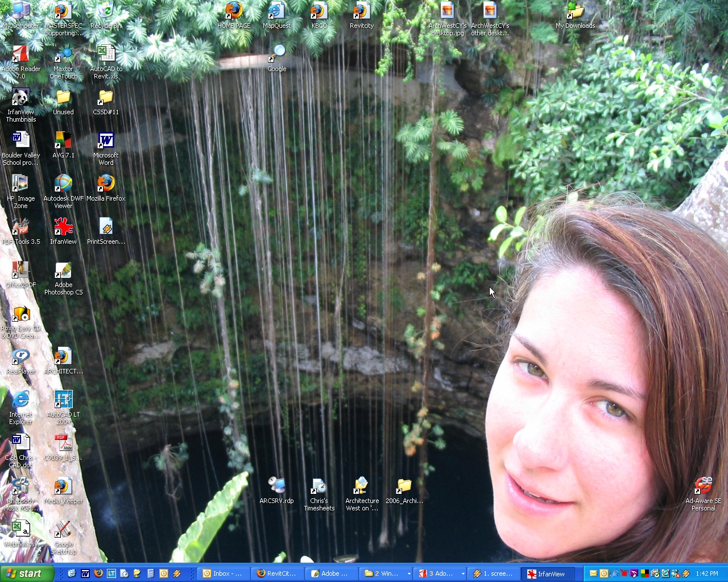Screen dimensions: 728x582
Task: Click the Firefox icon in Quick Launch
Action: [x=98, y=573]
